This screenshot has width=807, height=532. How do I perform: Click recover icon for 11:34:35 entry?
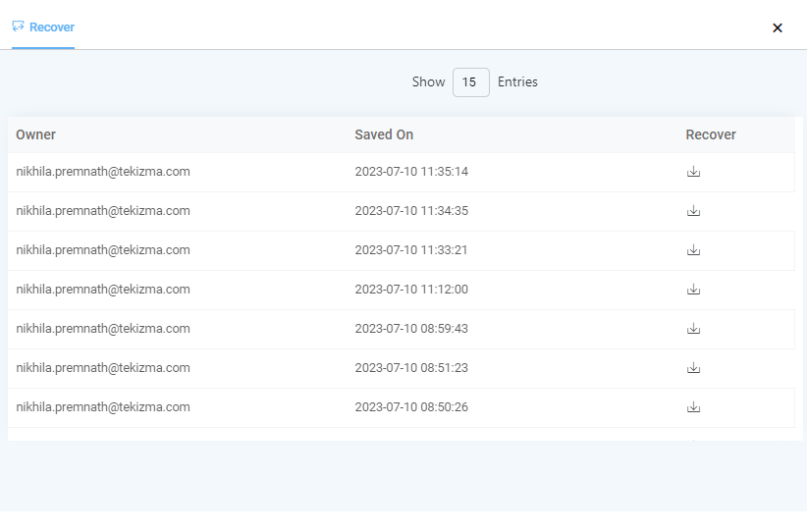(693, 211)
